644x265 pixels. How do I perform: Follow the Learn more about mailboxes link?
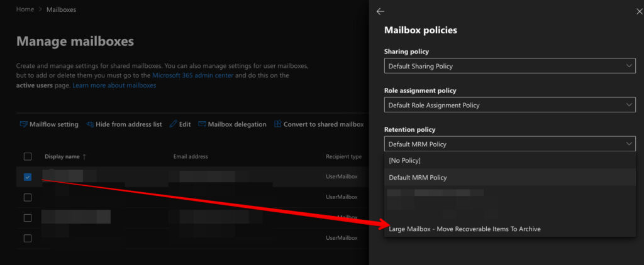coord(114,85)
